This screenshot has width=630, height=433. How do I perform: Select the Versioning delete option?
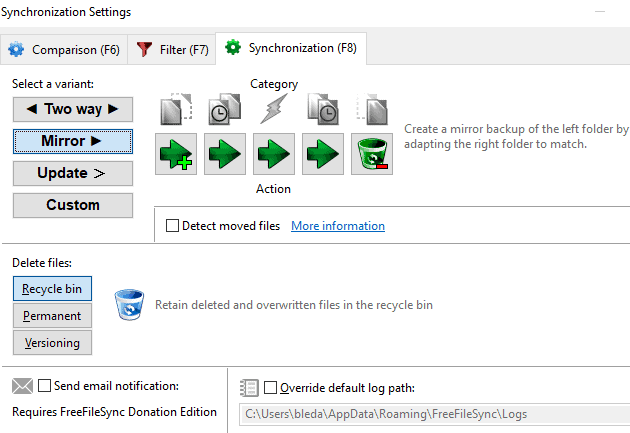click(52, 343)
